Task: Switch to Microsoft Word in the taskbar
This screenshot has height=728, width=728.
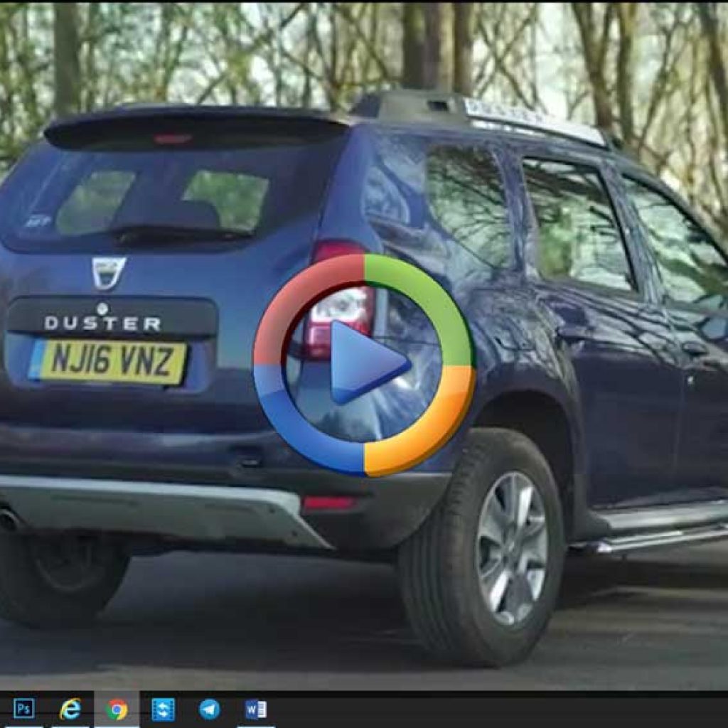Action: click(x=255, y=709)
